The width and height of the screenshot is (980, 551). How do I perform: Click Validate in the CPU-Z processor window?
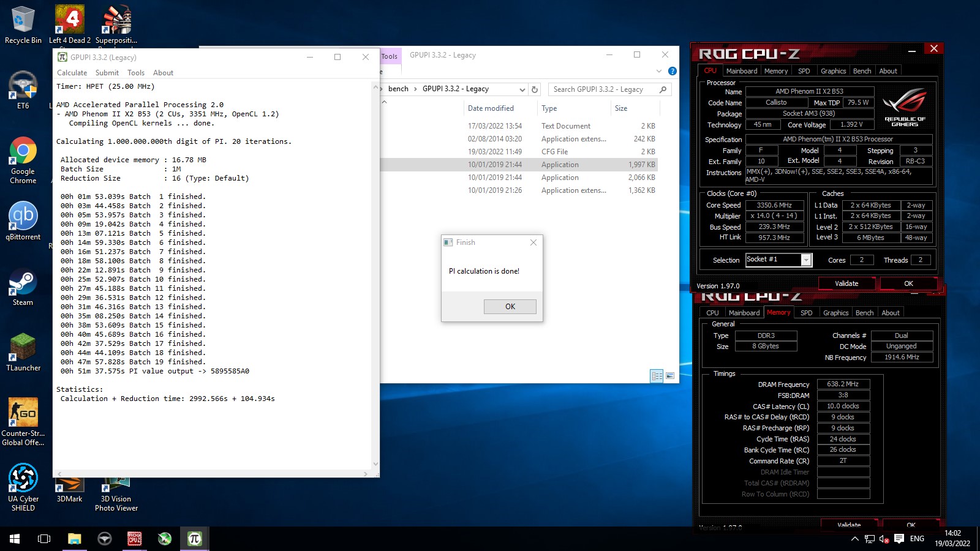pyautogui.click(x=846, y=283)
